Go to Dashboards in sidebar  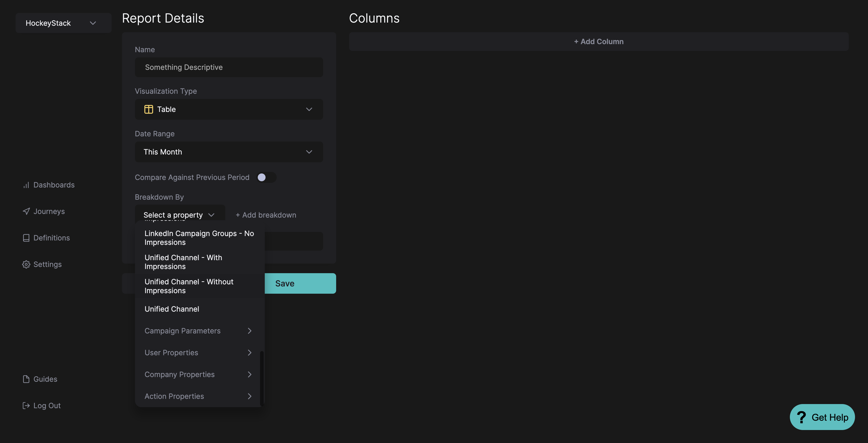pyautogui.click(x=49, y=185)
